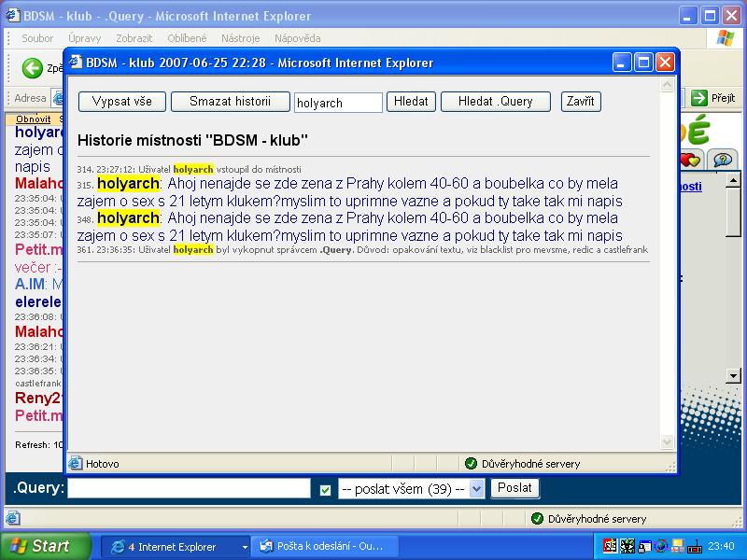Click the padlock window tray icon
The image size is (747, 560).
tap(644, 546)
